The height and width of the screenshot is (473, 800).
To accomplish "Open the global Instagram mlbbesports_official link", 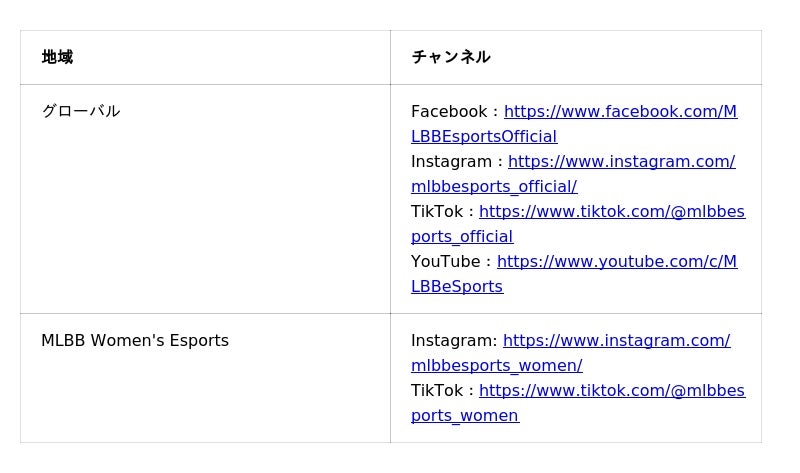I will point(621,162).
